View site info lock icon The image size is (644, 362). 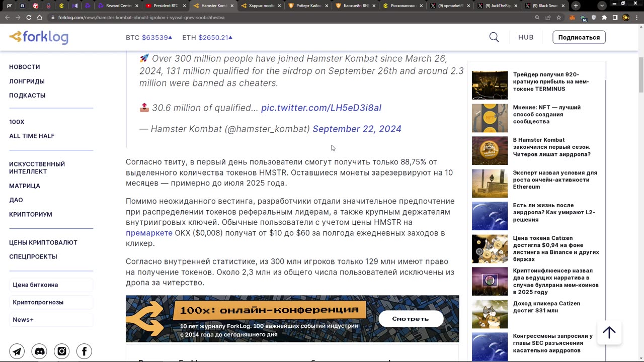53,17
